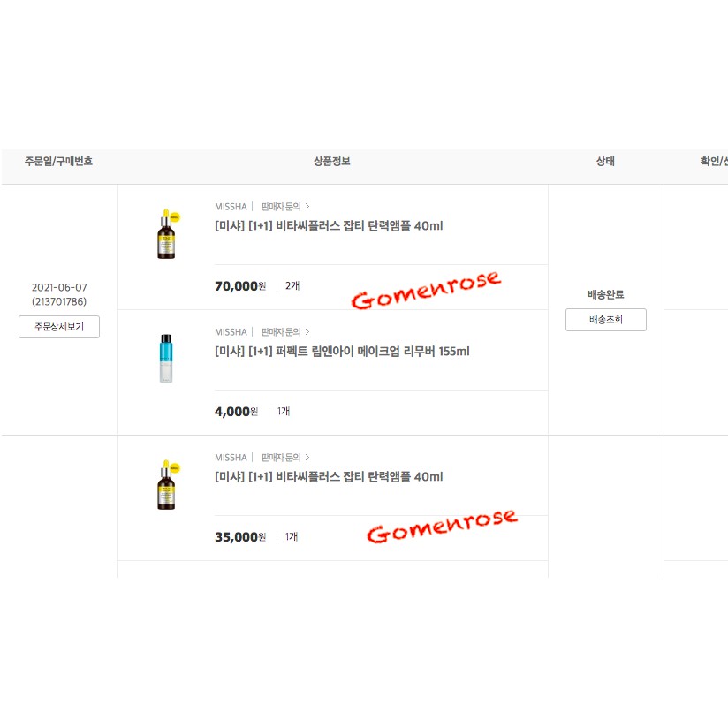Open order details with 주문상세보기 button
Viewport: 728px width, 728px height.
(59, 327)
